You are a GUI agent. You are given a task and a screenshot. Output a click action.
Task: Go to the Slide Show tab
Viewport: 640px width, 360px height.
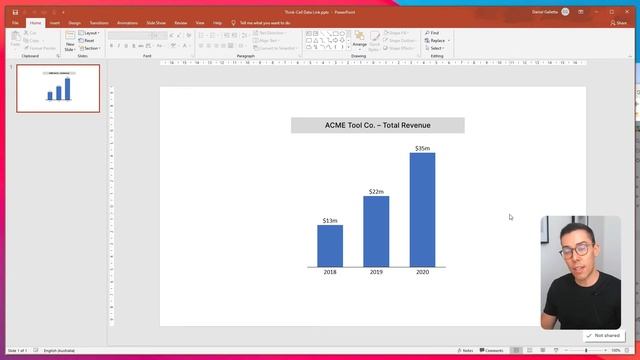[156, 23]
